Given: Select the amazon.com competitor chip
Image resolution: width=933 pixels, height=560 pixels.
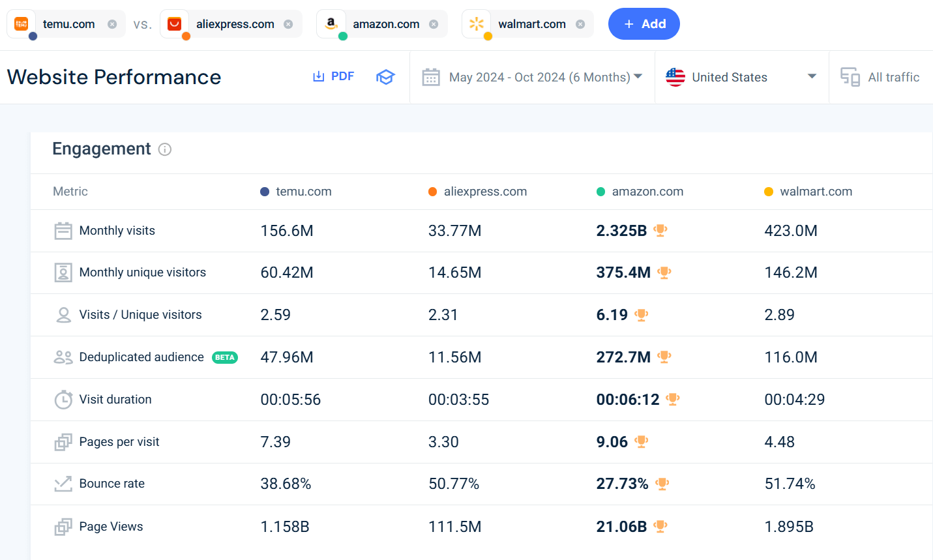Looking at the screenshot, I should click(385, 24).
